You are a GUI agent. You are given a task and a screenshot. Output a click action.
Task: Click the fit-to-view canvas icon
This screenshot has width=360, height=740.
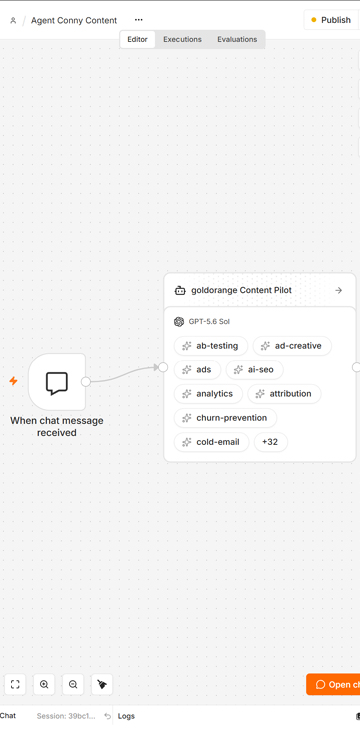tap(15, 684)
